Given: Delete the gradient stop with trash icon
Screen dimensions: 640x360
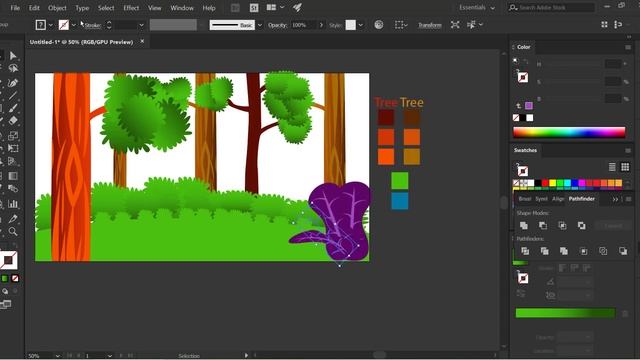Looking at the screenshot, I should pyautogui.click(x=625, y=313).
